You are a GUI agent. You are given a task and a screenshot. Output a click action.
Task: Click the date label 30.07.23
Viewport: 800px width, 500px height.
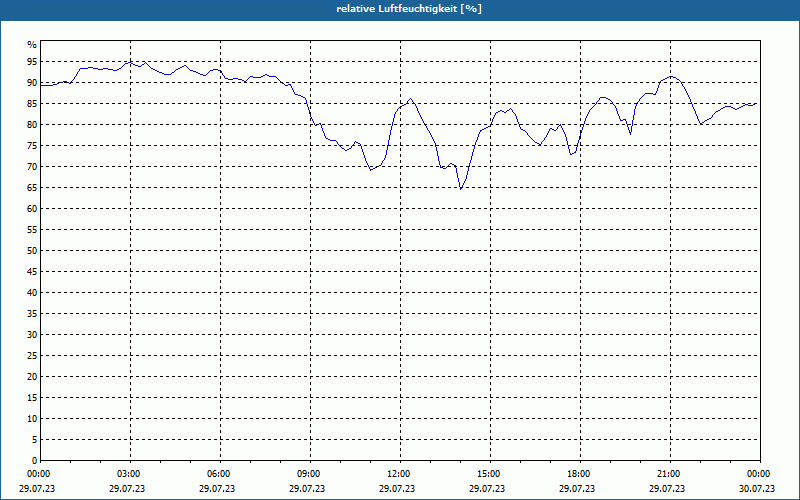click(757, 488)
